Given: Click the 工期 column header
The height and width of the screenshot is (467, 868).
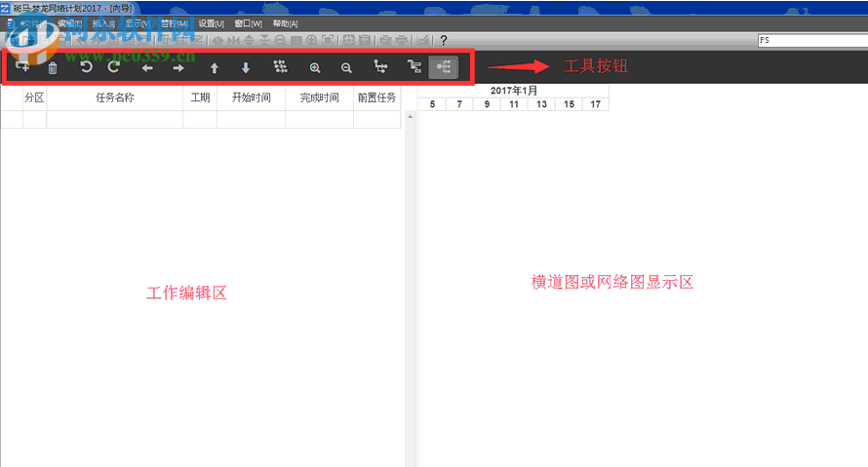Looking at the screenshot, I should point(200,97).
